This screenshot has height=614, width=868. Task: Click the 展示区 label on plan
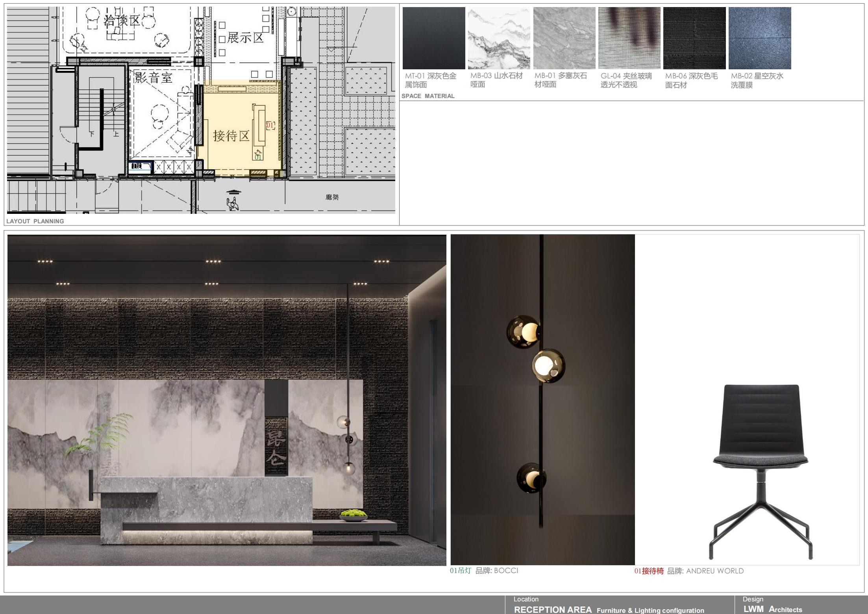[x=245, y=38]
